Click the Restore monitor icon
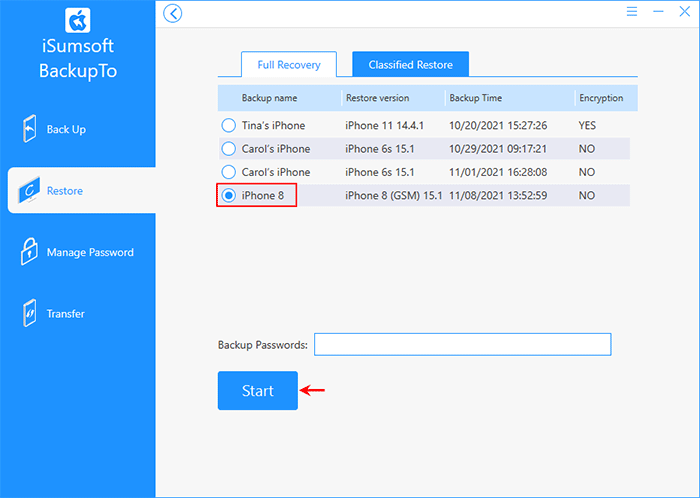Screen dimensions: 700x498 pyautogui.click(x=29, y=190)
